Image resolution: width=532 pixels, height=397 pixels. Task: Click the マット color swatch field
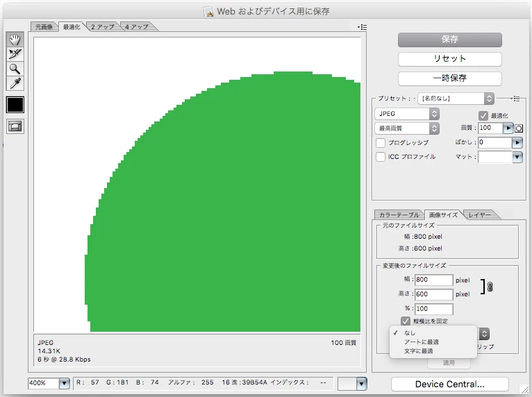pos(495,157)
